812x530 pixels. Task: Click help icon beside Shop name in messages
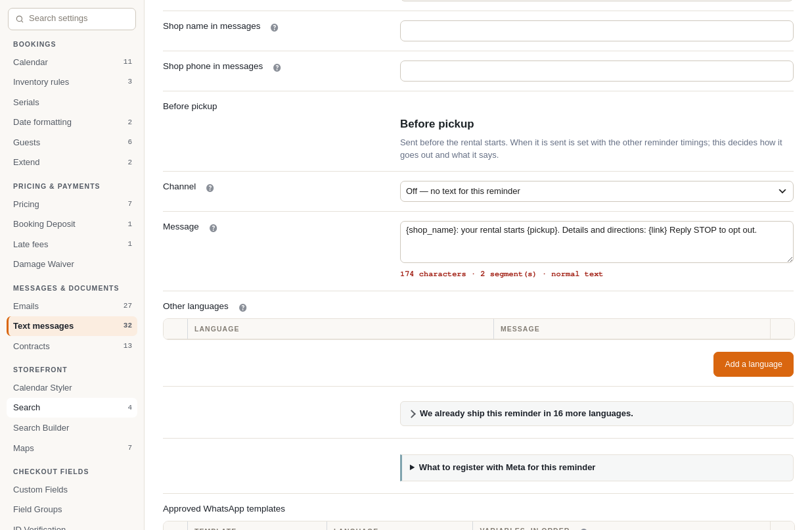click(275, 28)
